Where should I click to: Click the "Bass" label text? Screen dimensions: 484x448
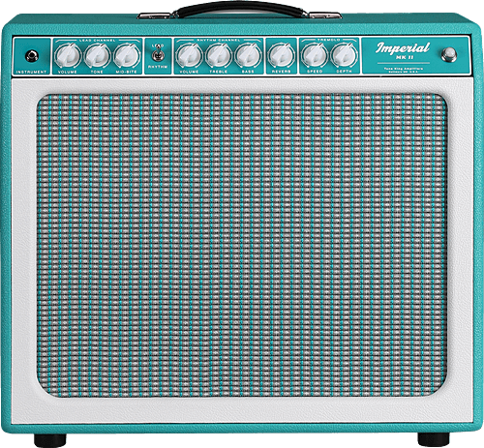tap(248, 72)
